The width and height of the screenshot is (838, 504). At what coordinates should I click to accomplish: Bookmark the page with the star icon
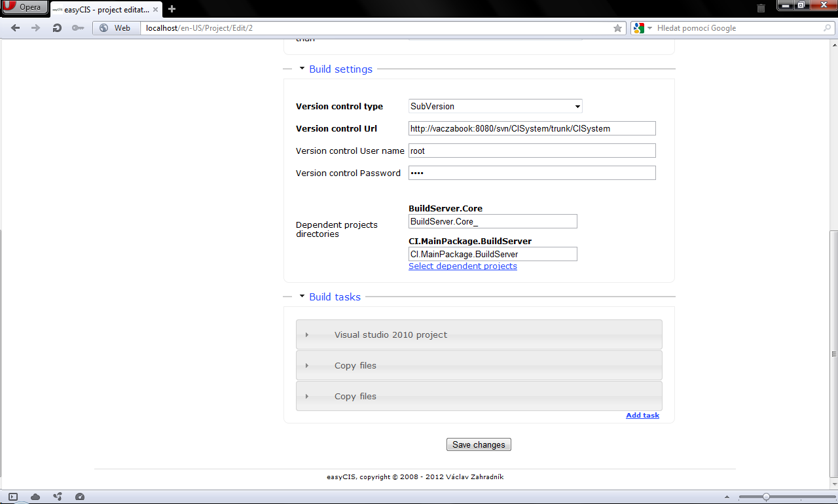click(x=617, y=28)
